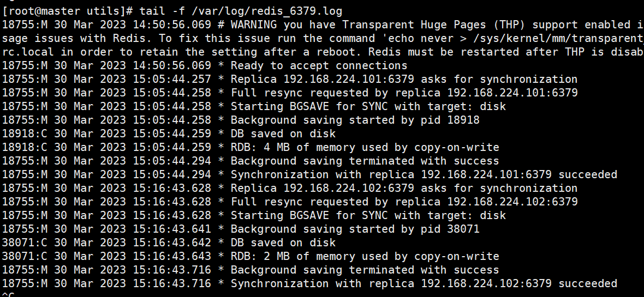Click 'Background saving started by pid 38071'
This screenshot has width=644, height=297.
[x=355, y=229]
